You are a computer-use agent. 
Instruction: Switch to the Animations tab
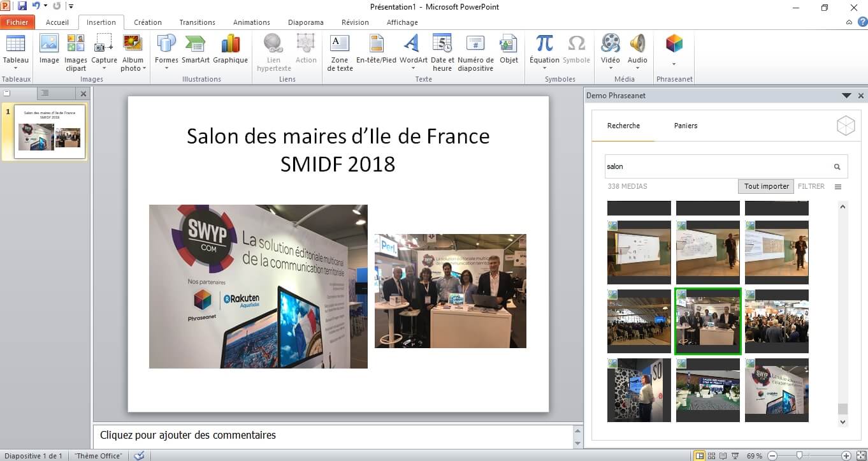pyautogui.click(x=252, y=22)
